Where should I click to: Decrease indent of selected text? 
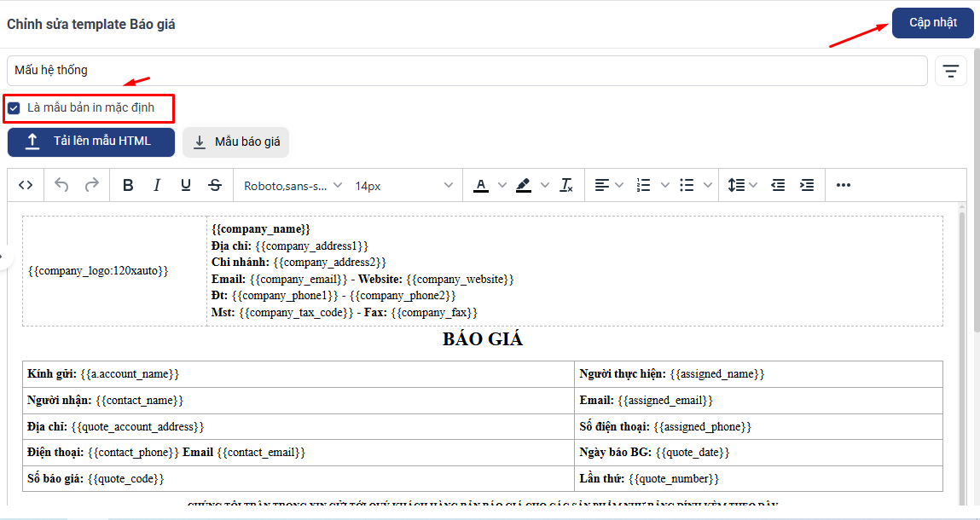tap(778, 185)
